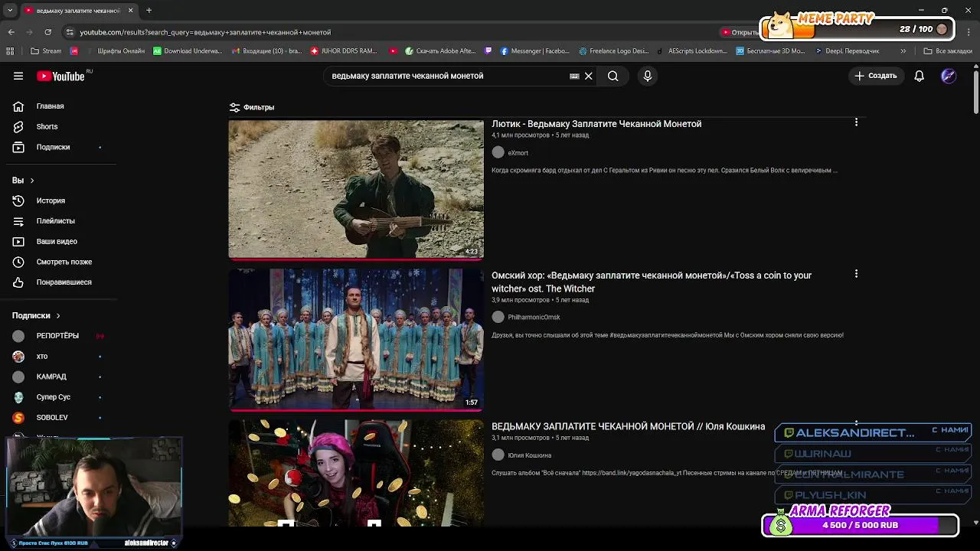
Task: Open the tab search dropdown arrow
Action: [9, 10]
